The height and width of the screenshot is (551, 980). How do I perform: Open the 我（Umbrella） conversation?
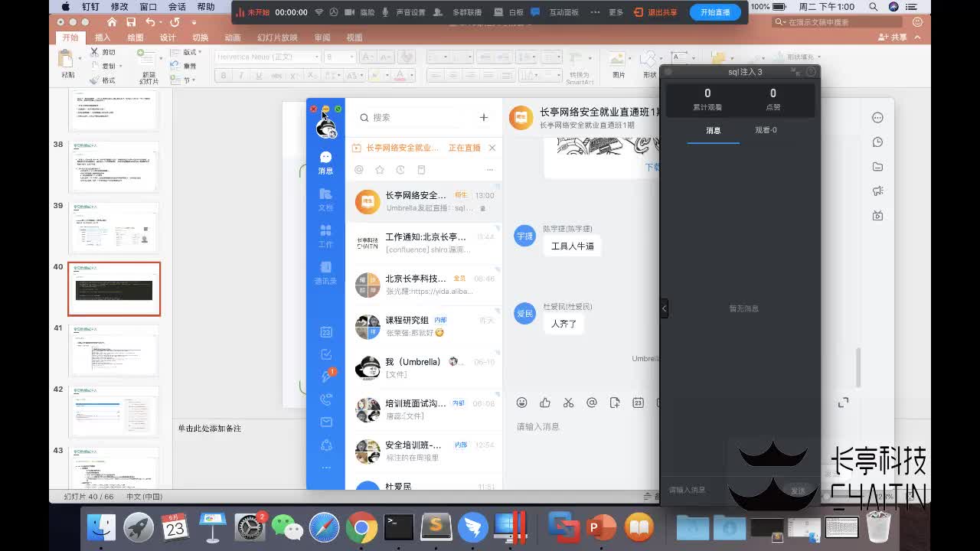click(x=424, y=368)
